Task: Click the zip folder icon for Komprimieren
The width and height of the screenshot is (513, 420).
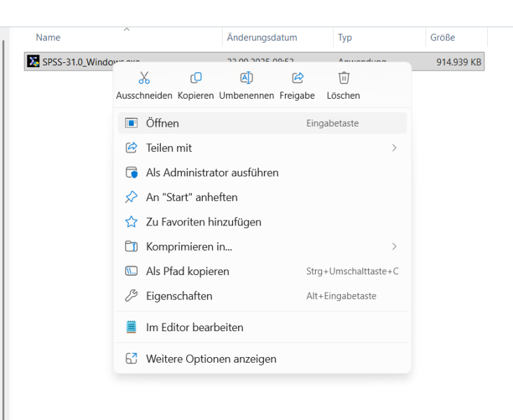Action: 131,246
